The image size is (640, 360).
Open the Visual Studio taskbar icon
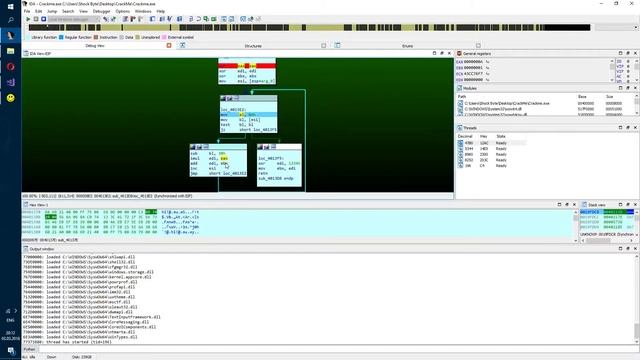click(x=11, y=82)
